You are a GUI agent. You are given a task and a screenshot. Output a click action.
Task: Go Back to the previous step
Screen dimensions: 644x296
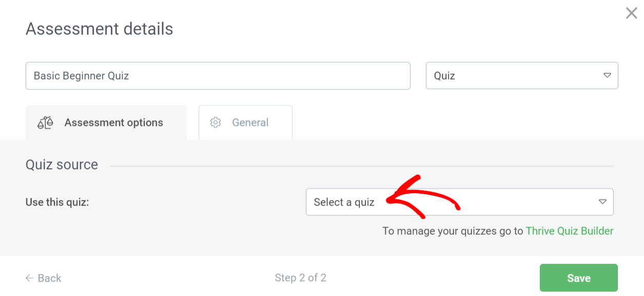pyautogui.click(x=44, y=278)
